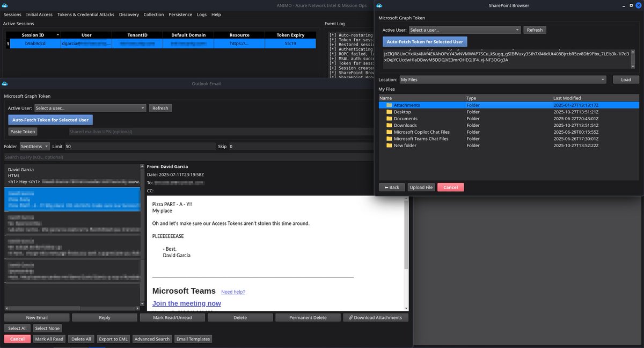The image size is (644, 348).
Task: Open the Desktop folder icon in My Files
Action: click(390, 112)
